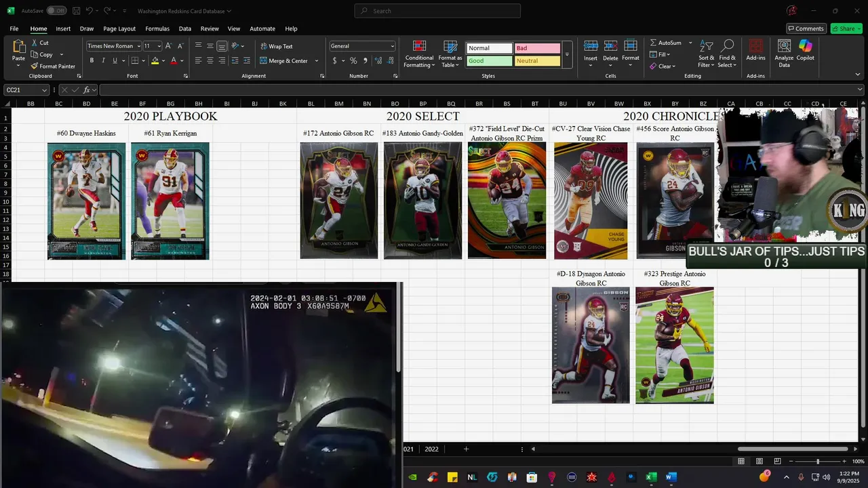The image size is (868, 488).
Task: Select the 2022 sheet tab
Action: [431, 449]
